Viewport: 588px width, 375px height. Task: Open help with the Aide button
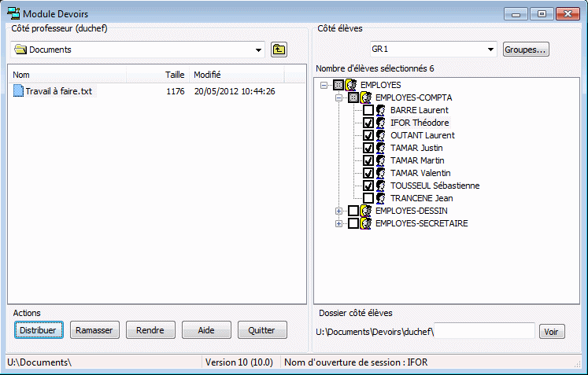pyautogui.click(x=206, y=330)
